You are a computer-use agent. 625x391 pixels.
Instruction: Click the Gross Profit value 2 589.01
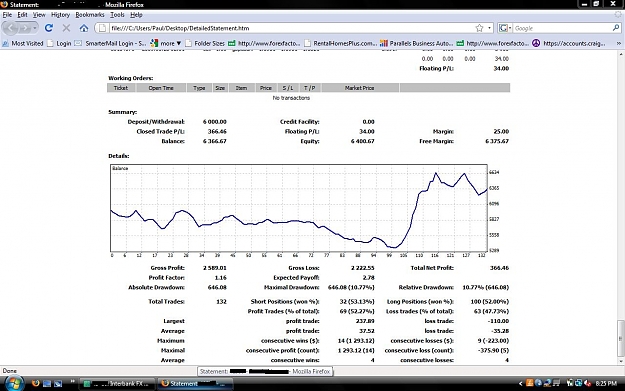point(214,268)
